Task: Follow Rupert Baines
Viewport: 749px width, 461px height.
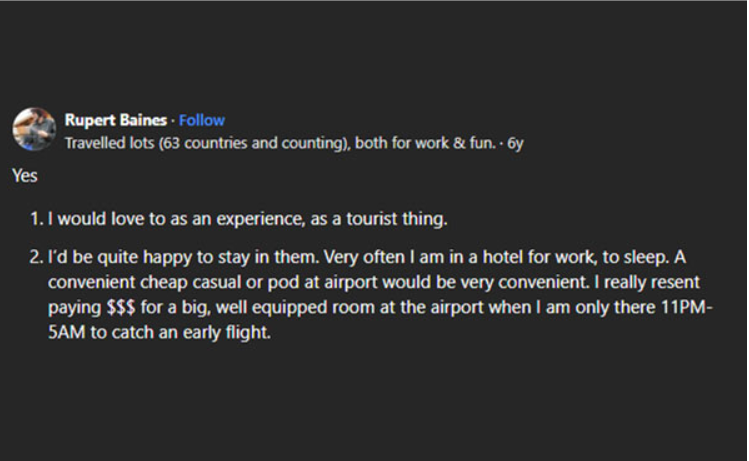Action: [x=202, y=120]
